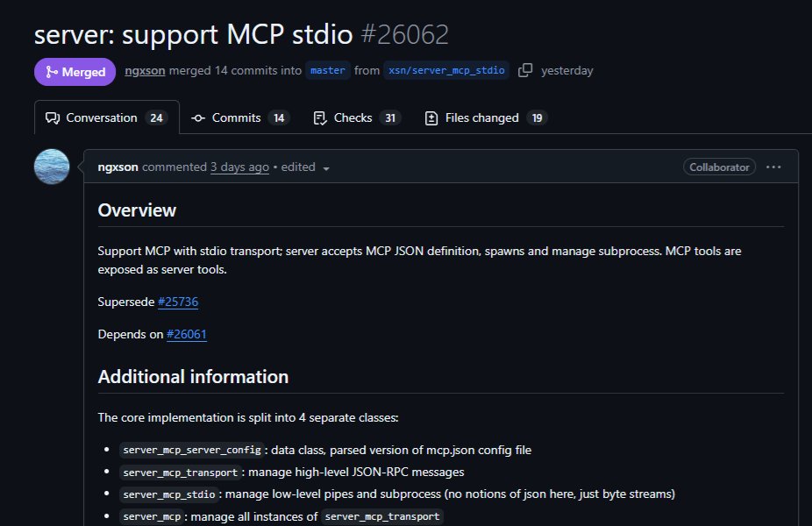Viewport: 812px width, 526px height.
Task: Click the purple Merged status badge
Action: [75, 71]
